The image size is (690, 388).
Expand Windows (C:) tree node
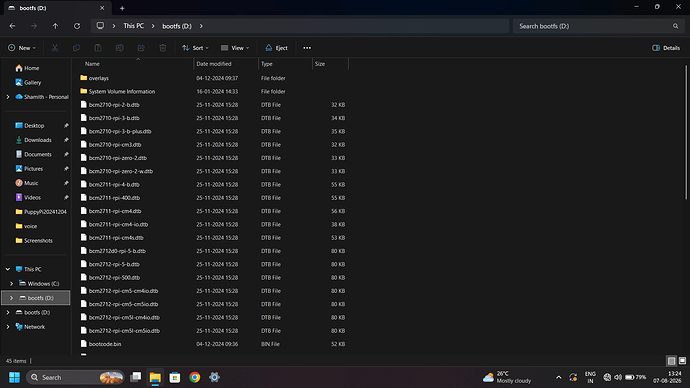coord(11,284)
